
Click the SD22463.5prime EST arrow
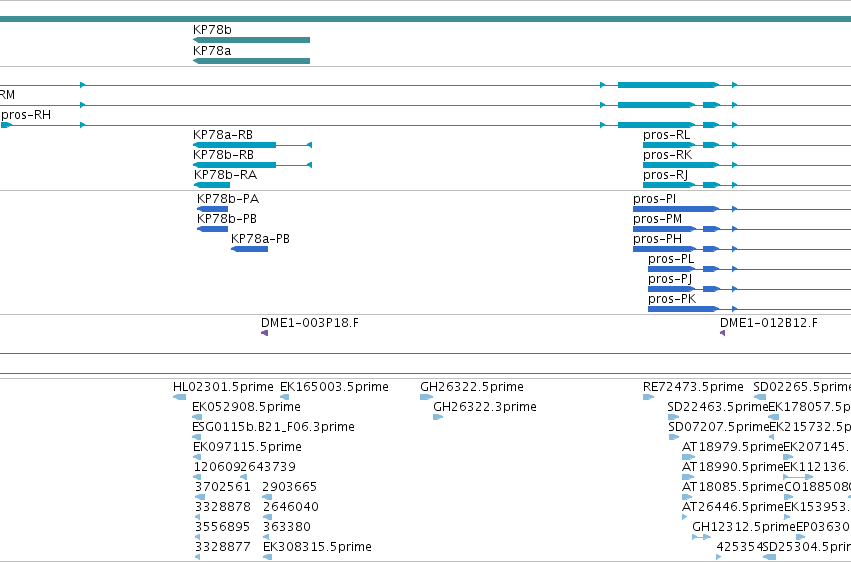click(673, 417)
